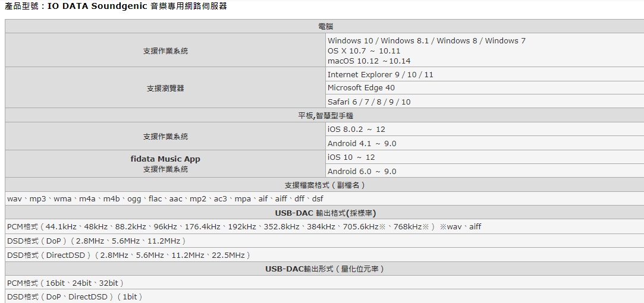Select the USB-DAC 輸出格式(採樣率) header
The height and width of the screenshot is (303, 644).
pos(325,213)
